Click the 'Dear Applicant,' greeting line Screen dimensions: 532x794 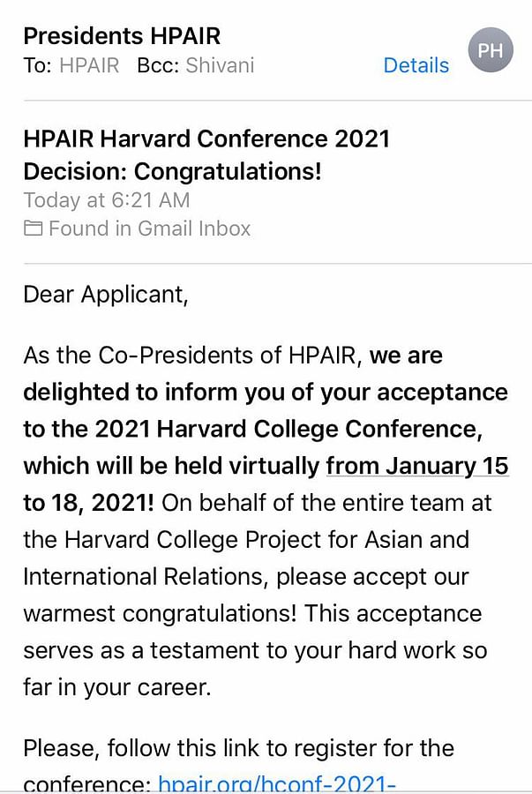point(106,295)
